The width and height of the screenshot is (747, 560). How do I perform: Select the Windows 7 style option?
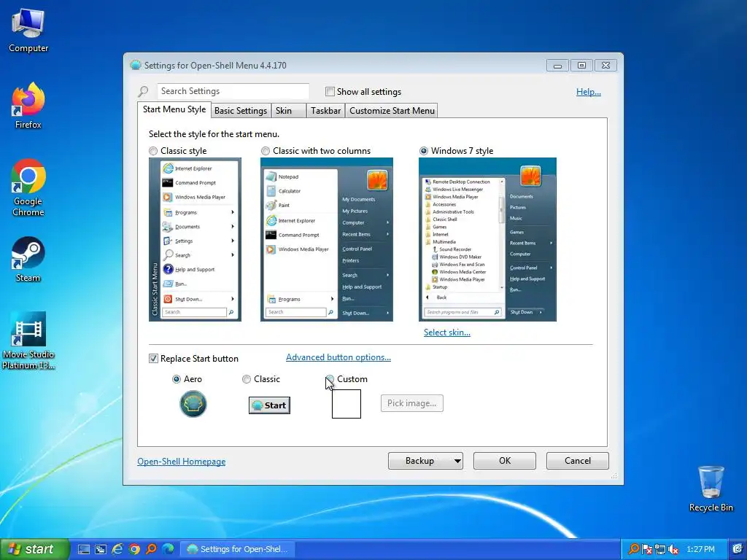[456, 151]
